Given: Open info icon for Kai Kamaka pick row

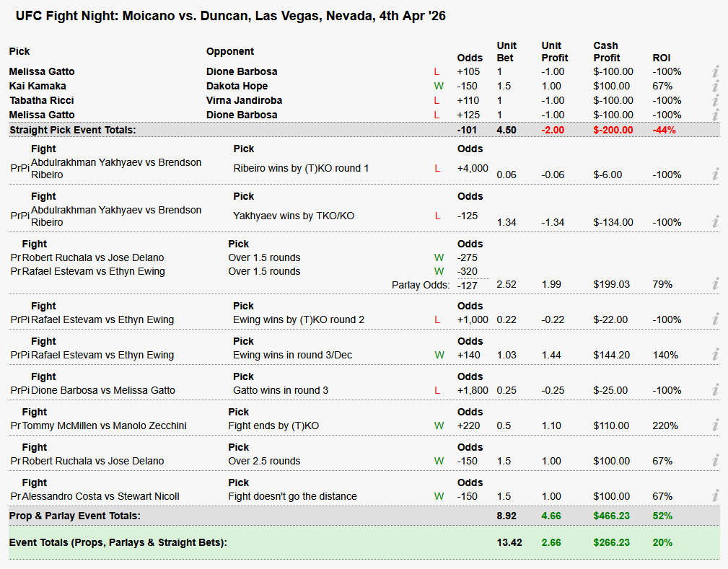Looking at the screenshot, I should coord(715,86).
